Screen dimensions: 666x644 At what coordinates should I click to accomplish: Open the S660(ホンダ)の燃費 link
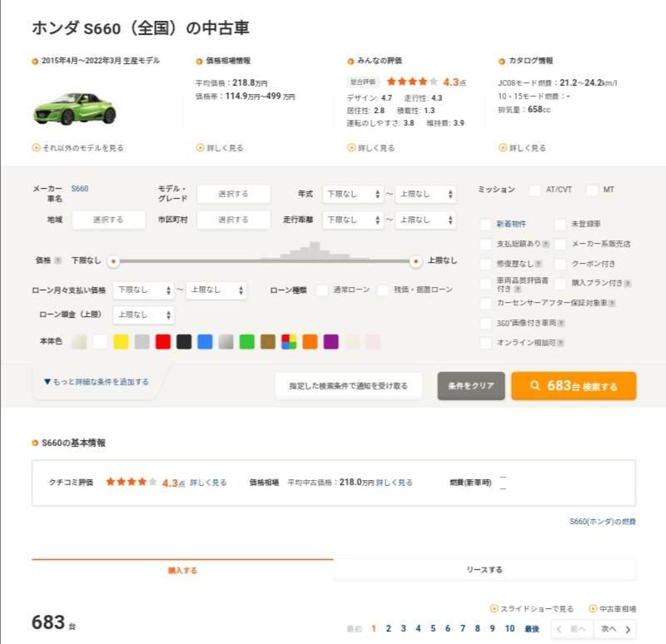602,522
